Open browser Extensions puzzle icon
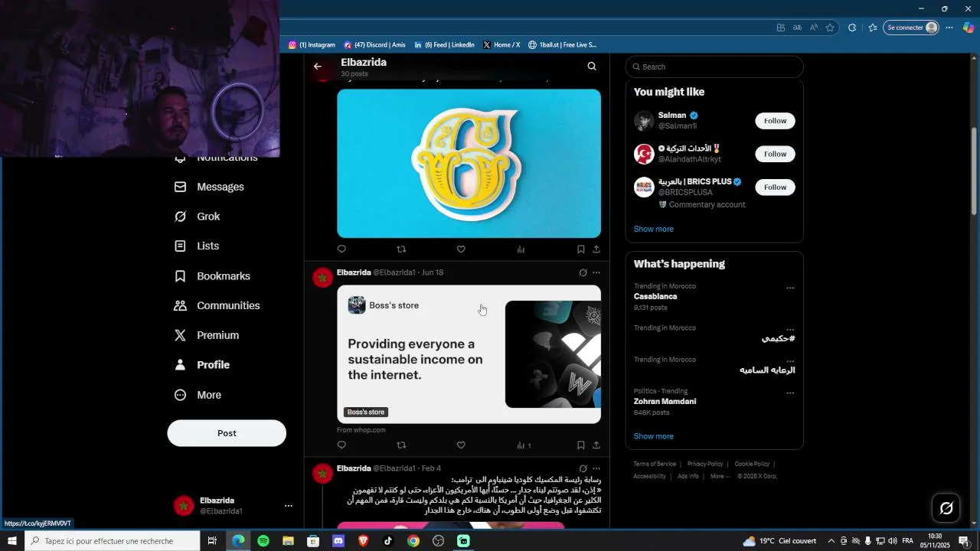The image size is (980, 551). (x=852, y=28)
